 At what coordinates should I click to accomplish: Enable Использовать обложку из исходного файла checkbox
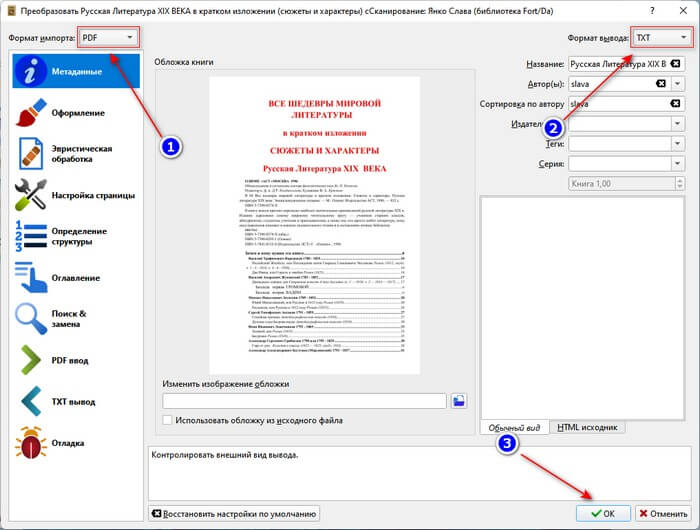click(x=167, y=420)
